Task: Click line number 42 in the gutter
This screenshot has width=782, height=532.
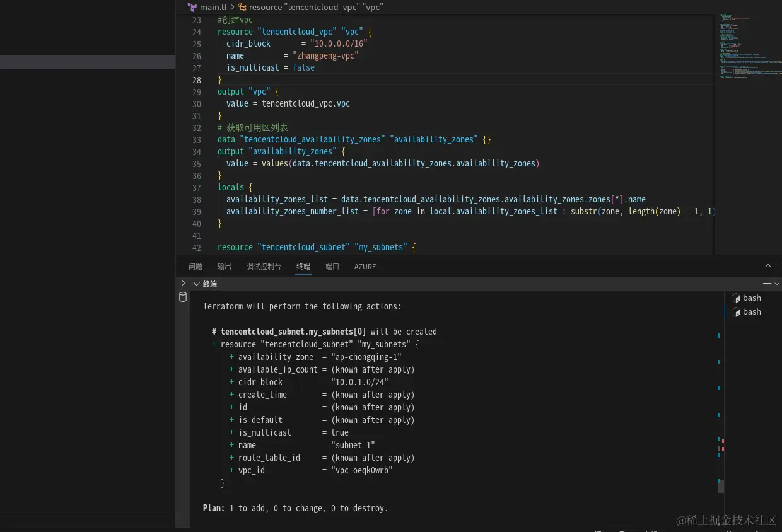Action: click(197, 248)
